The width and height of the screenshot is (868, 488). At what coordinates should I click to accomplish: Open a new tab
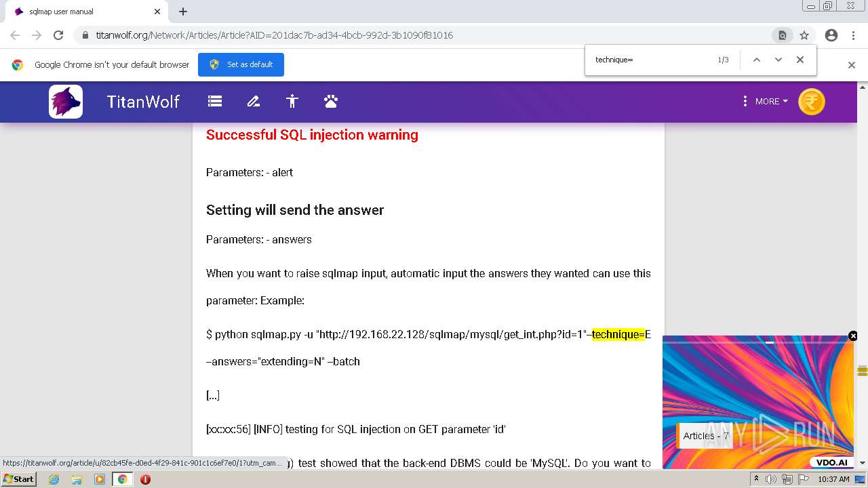click(183, 12)
